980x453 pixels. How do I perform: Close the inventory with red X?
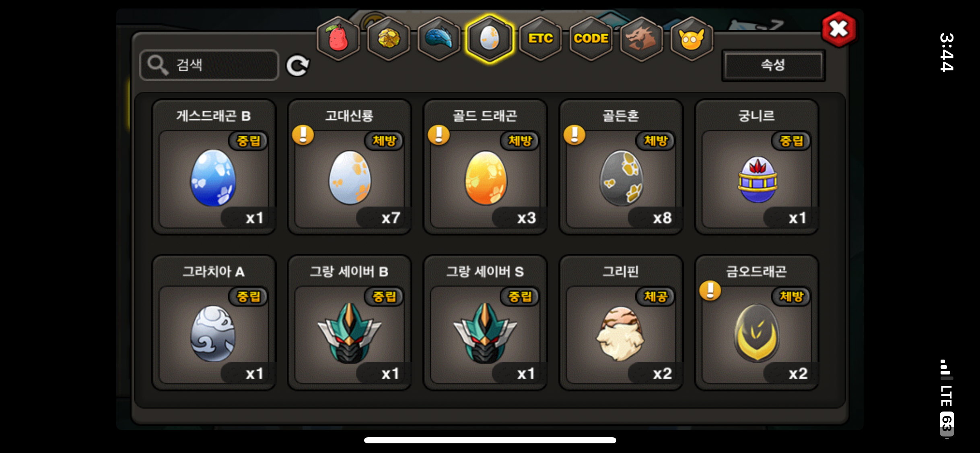pyautogui.click(x=839, y=29)
